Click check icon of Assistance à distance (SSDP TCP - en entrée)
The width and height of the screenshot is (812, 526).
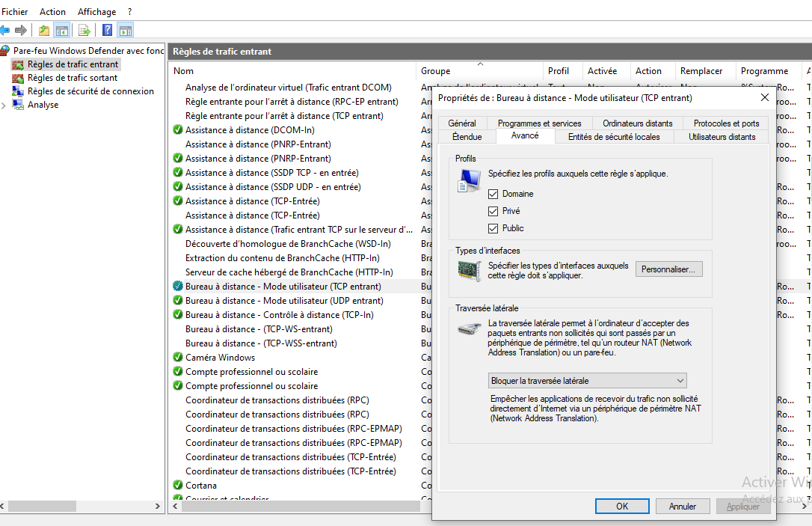tap(178, 172)
